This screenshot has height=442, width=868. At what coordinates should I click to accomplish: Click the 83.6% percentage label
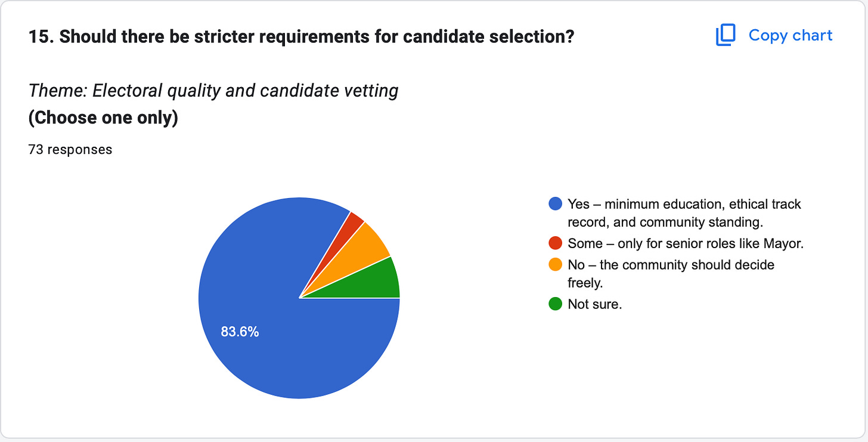click(240, 332)
